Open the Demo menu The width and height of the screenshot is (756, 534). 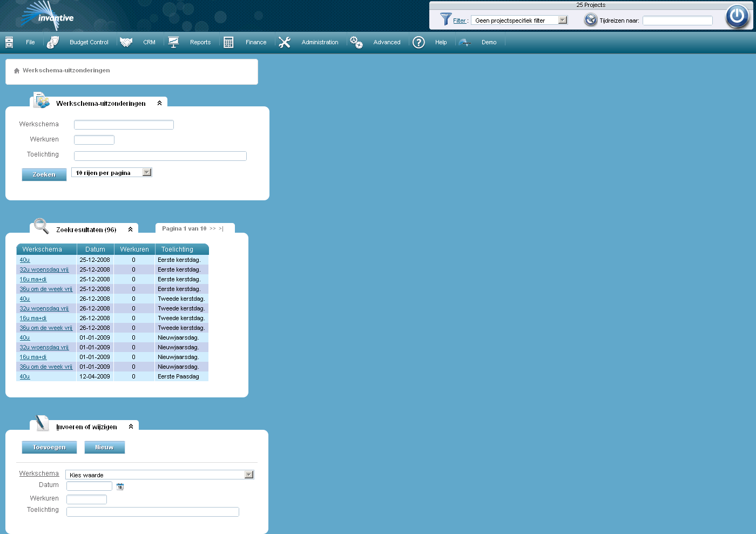[489, 42]
